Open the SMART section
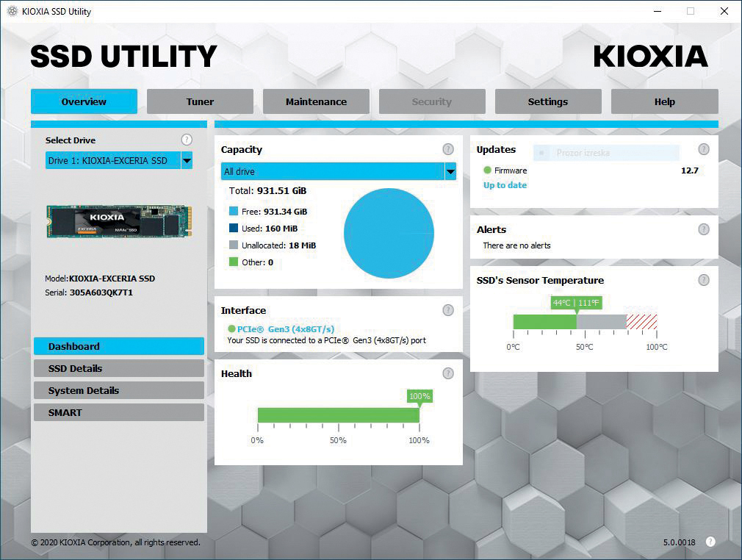Viewport: 742px width, 560px height. pyautogui.click(x=118, y=412)
